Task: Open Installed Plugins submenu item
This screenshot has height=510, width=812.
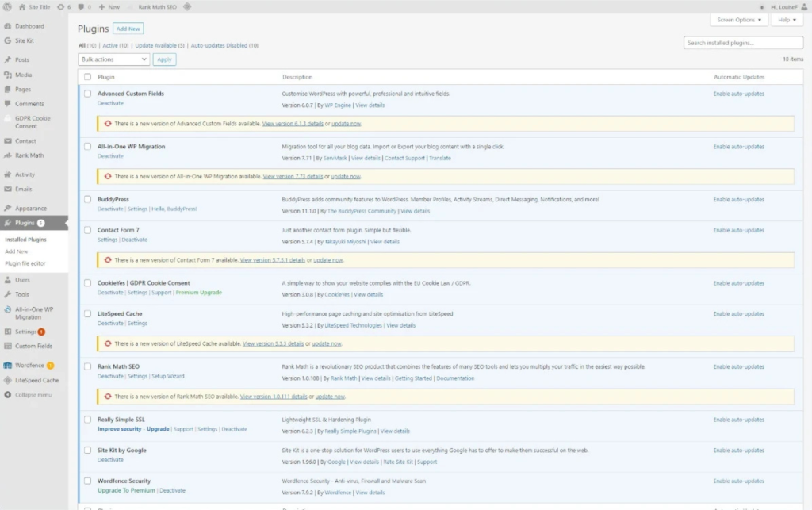Action: coord(26,240)
